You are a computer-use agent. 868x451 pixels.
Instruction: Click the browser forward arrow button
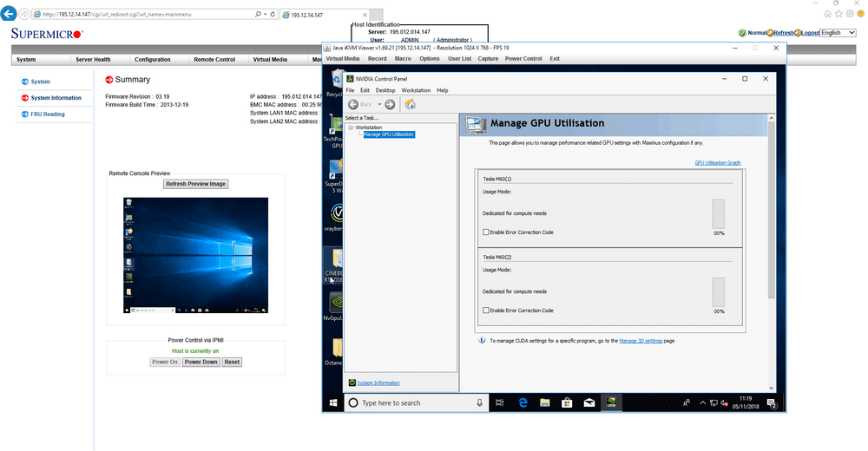coord(24,15)
